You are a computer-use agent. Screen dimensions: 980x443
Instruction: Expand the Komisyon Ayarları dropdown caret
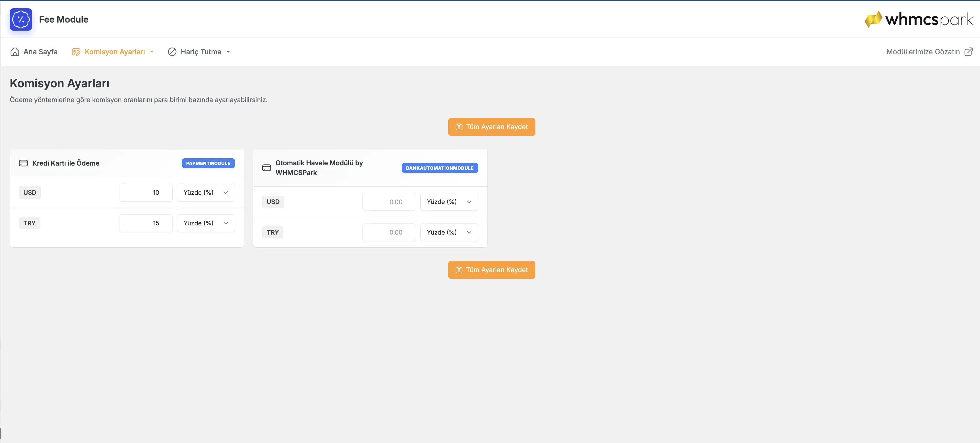152,52
